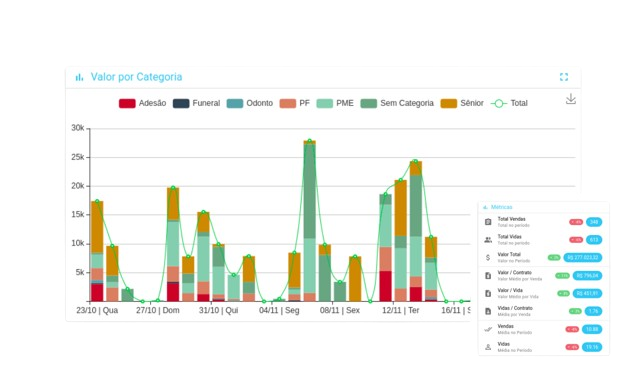This screenshot has width=640, height=390.
Task: Click the red percentage badge in Total Vendas row
Action: (x=576, y=222)
